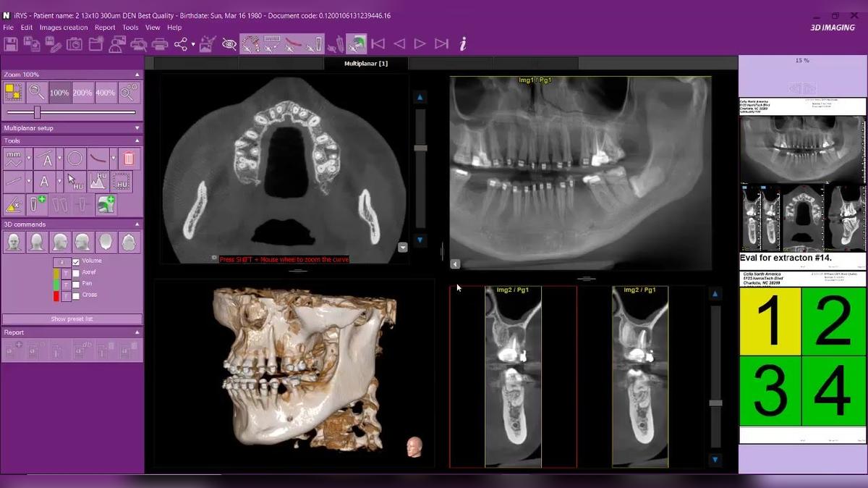Click the printer icon in toolbar
The image size is (868, 488).
coord(160,44)
